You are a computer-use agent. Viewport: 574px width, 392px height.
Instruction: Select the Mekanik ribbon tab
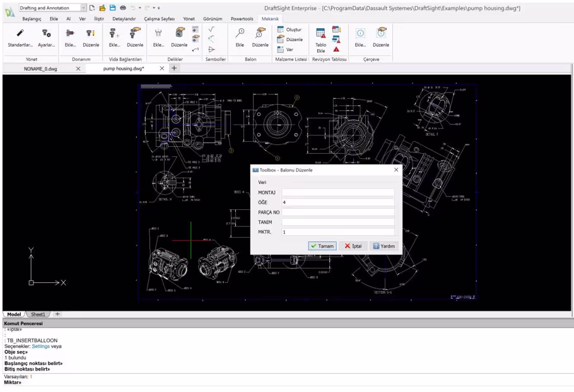tap(270, 19)
